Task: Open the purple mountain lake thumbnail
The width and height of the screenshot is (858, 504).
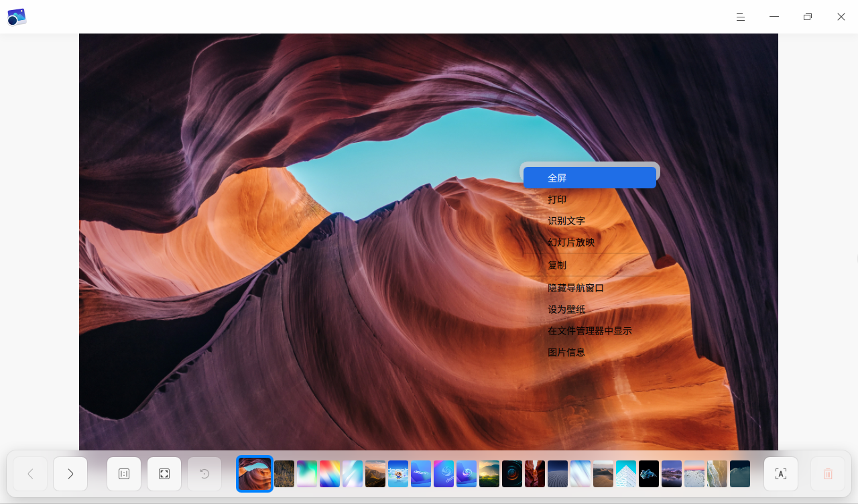Action: click(x=672, y=474)
